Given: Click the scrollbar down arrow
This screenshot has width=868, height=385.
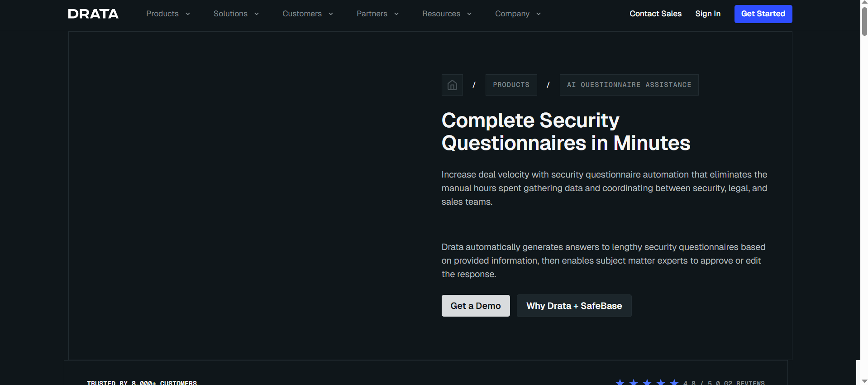Looking at the screenshot, I should tap(864, 381).
